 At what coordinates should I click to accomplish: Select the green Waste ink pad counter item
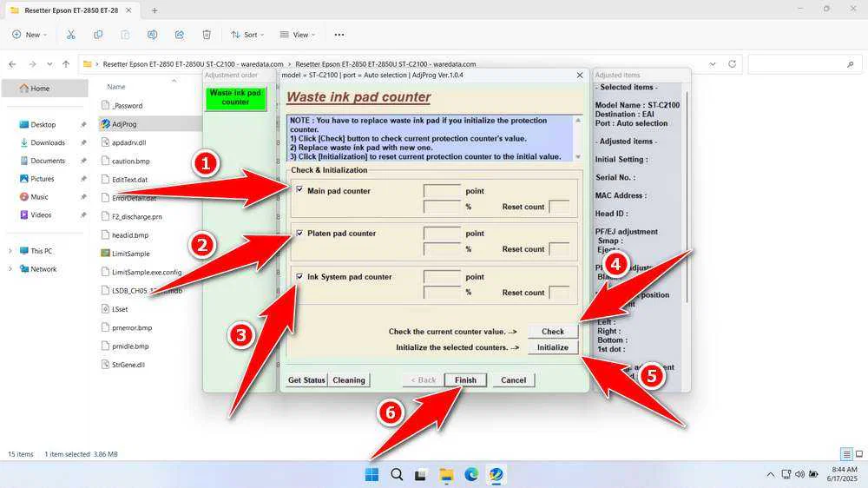[235, 97]
